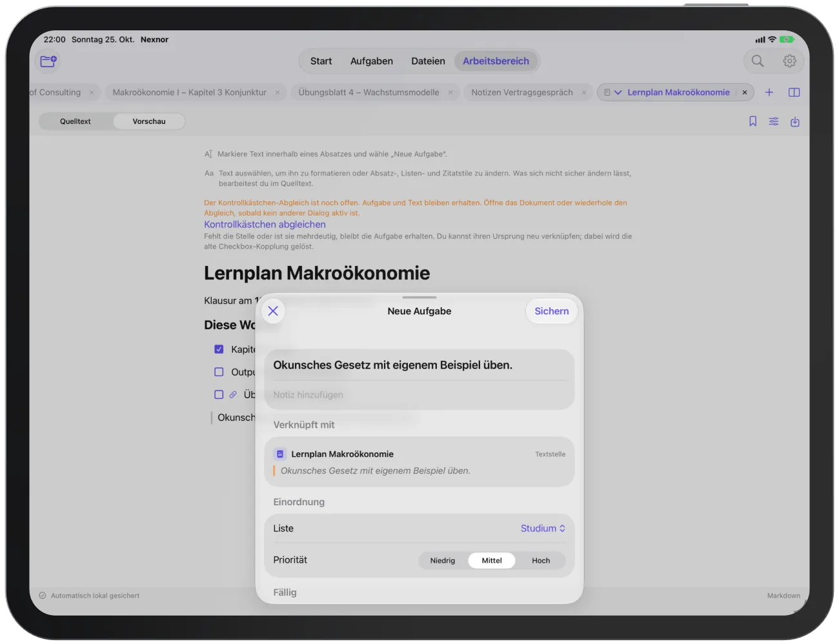839x644 pixels.
Task: Switch to Vorschau view
Action: [149, 121]
